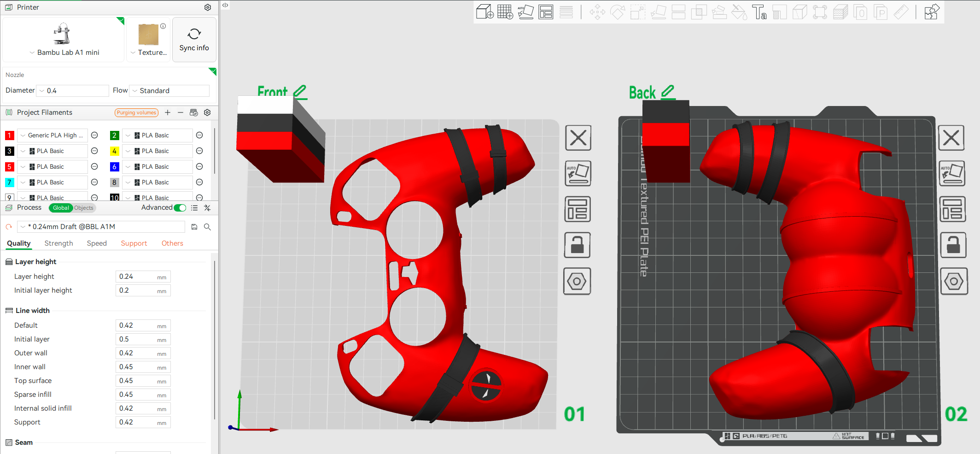980x454 pixels.
Task: Select the Color painting bucket tool
Action: [739, 12]
